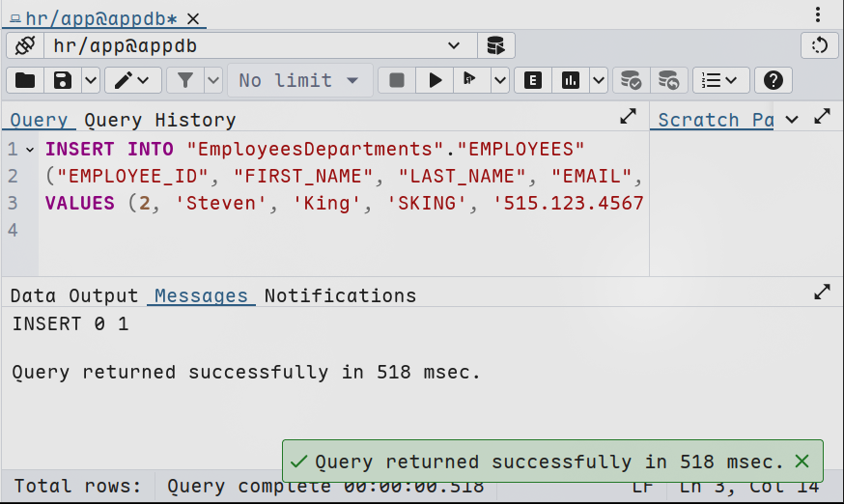844x504 pixels.
Task: Switch to the Query History tab
Action: [159, 120]
